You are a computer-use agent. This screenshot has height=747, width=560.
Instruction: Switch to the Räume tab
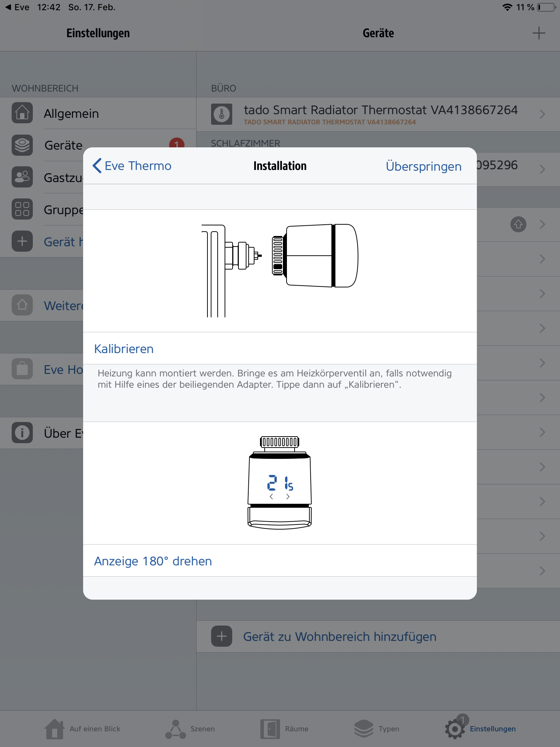(x=284, y=729)
